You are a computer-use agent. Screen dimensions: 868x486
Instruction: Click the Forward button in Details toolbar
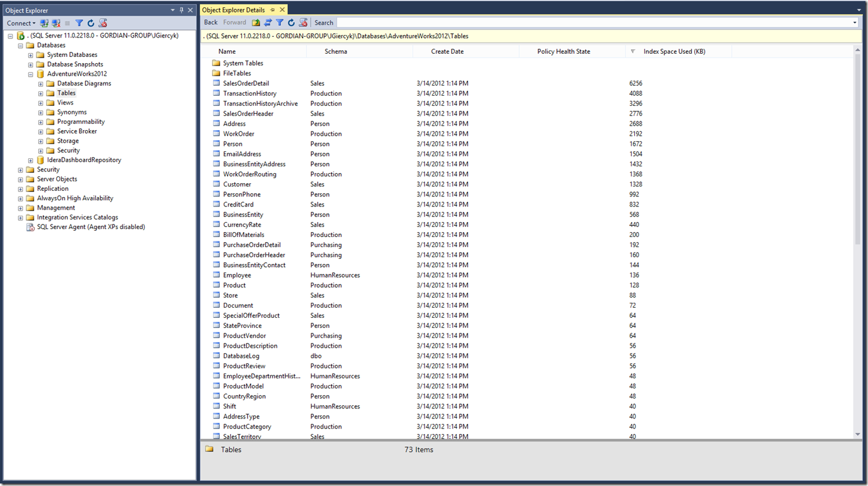point(235,23)
